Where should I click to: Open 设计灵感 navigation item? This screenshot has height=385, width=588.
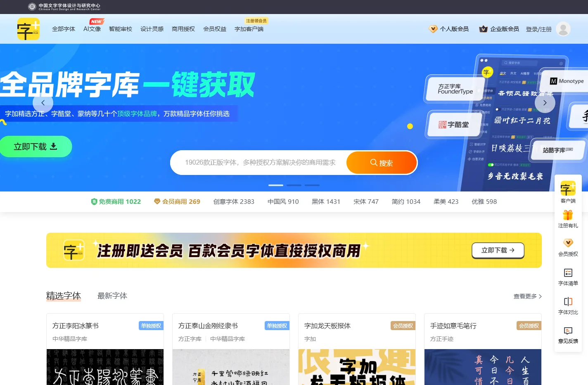pos(152,29)
